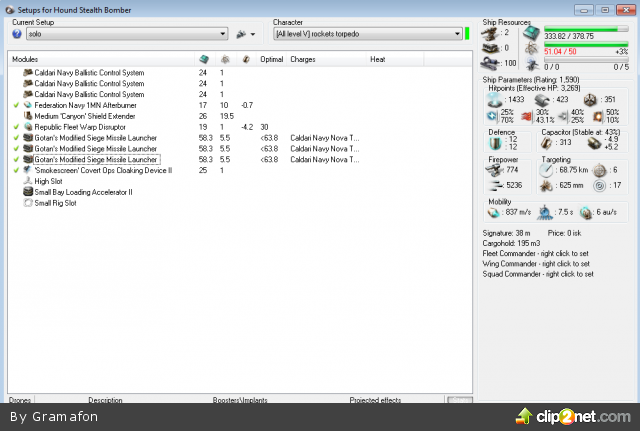
Task: Click the Defence shield icon
Action: tap(495, 143)
